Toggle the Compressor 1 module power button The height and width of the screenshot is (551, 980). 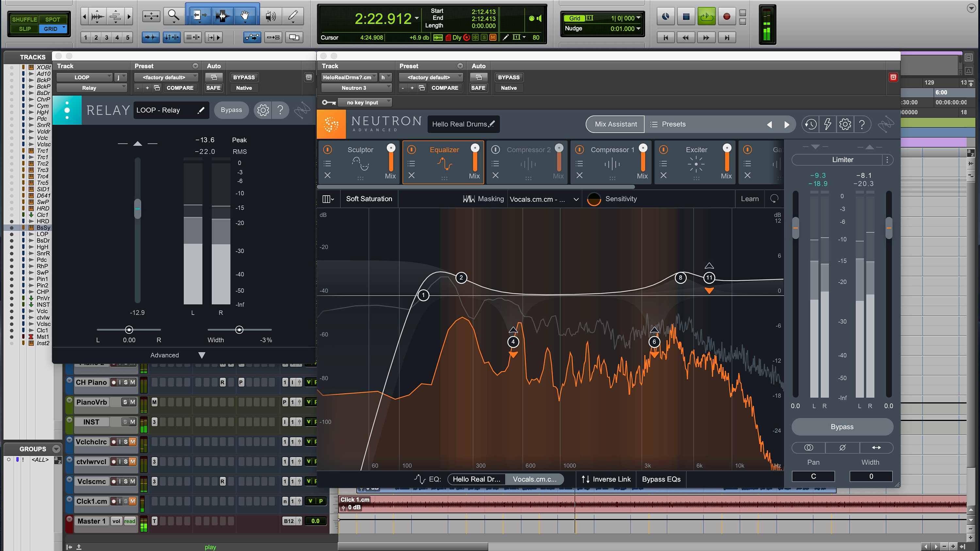(x=580, y=150)
